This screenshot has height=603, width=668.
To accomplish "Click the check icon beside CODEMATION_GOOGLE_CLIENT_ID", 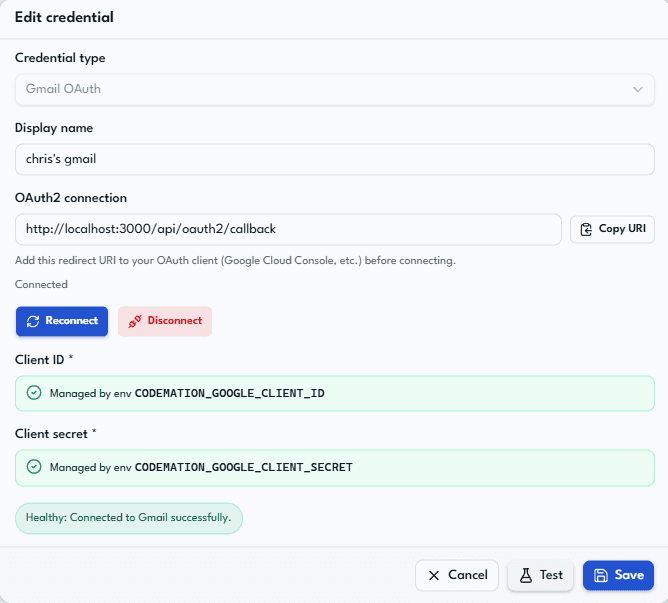I will (x=34, y=392).
